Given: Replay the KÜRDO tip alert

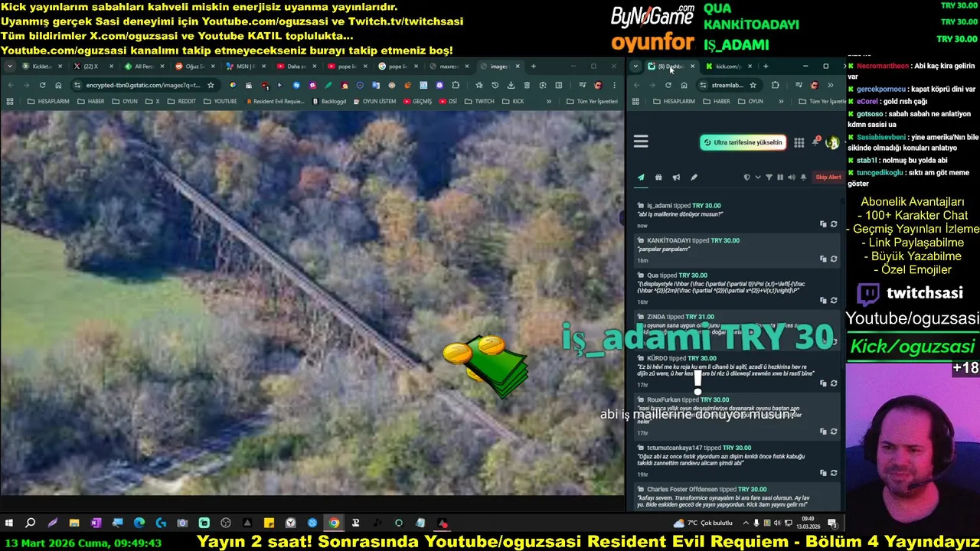Looking at the screenshot, I should tap(834, 383).
